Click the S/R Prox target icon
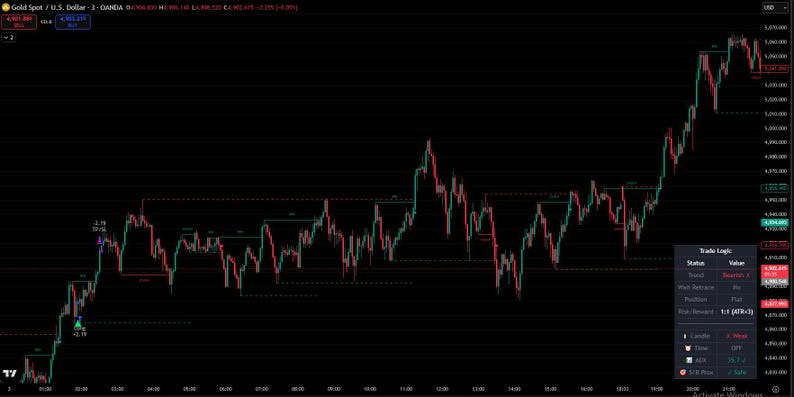The image size is (794, 397). tap(683, 373)
